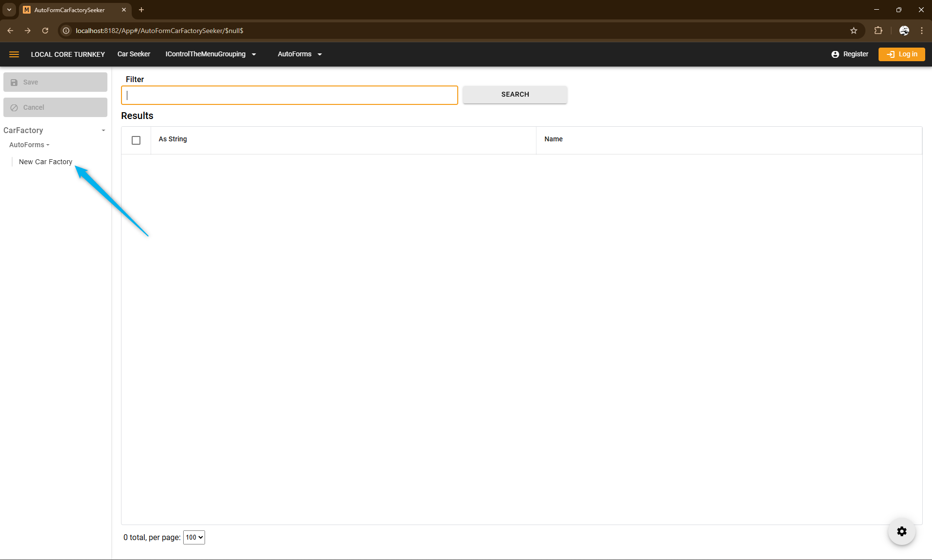The image size is (932, 560).
Task: Reload the page
Action: (45, 31)
